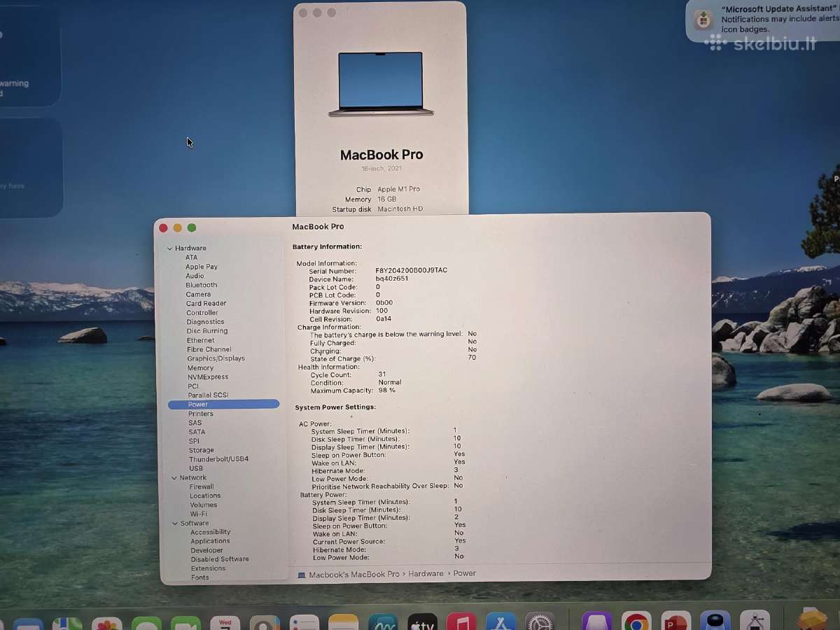This screenshot has height=630, width=840.
Task: Select Graphics/Displays in the sidebar
Action: tap(216, 358)
